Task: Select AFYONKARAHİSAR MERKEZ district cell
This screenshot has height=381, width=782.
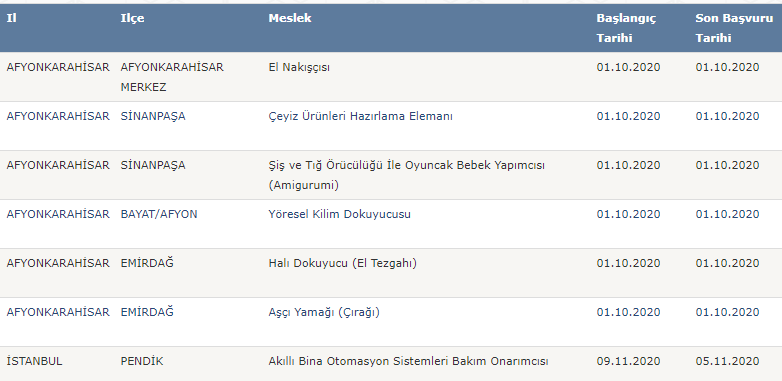Action: 172,77
